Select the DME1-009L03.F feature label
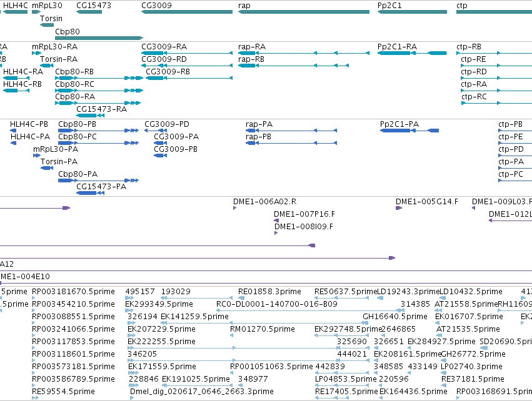This screenshot has width=532, height=401. (502, 201)
